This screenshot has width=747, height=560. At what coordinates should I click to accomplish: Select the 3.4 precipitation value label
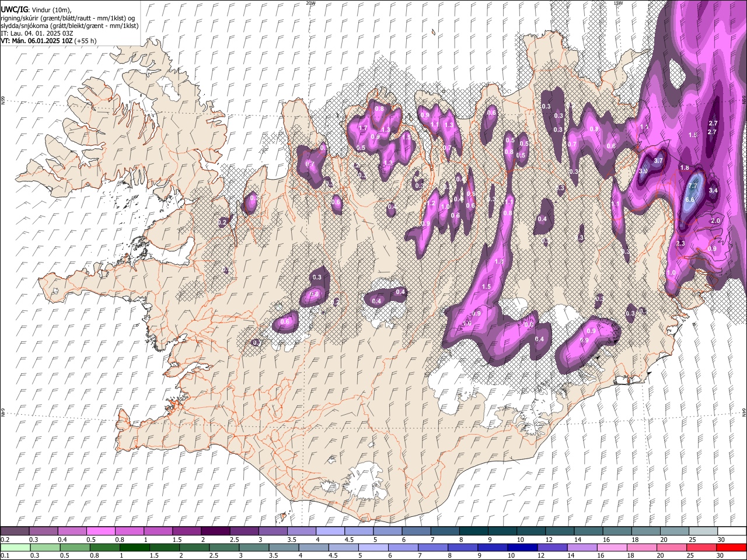click(713, 190)
